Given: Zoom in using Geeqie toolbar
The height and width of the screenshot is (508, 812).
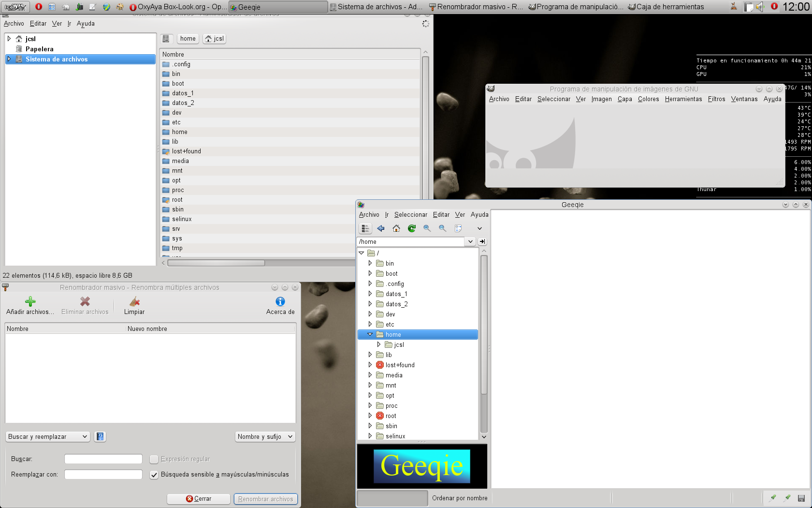Looking at the screenshot, I should click(x=427, y=228).
